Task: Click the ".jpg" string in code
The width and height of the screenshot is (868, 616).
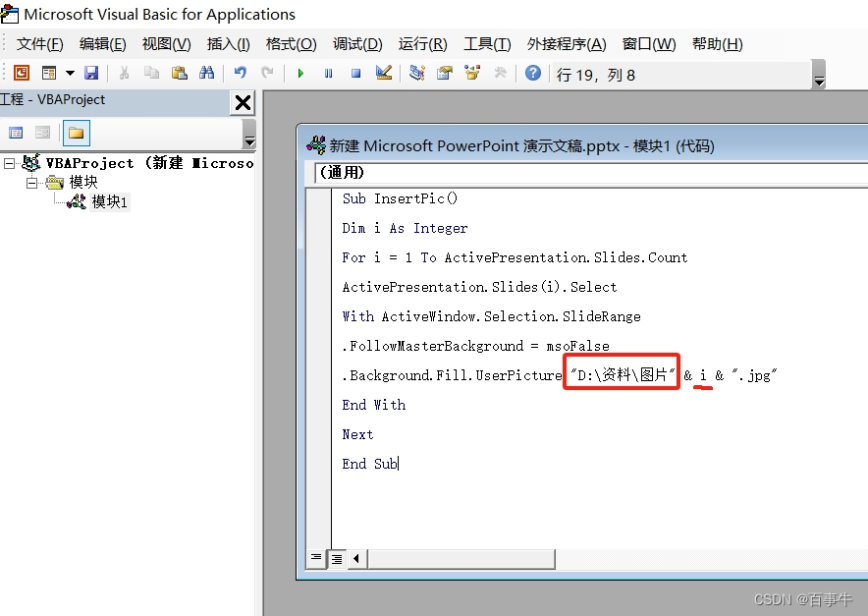Action: [754, 375]
